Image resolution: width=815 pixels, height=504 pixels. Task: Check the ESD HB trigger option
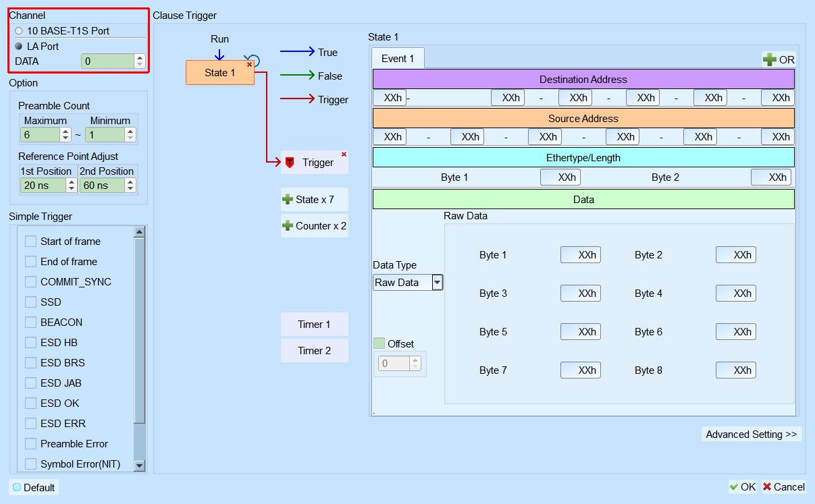30,343
